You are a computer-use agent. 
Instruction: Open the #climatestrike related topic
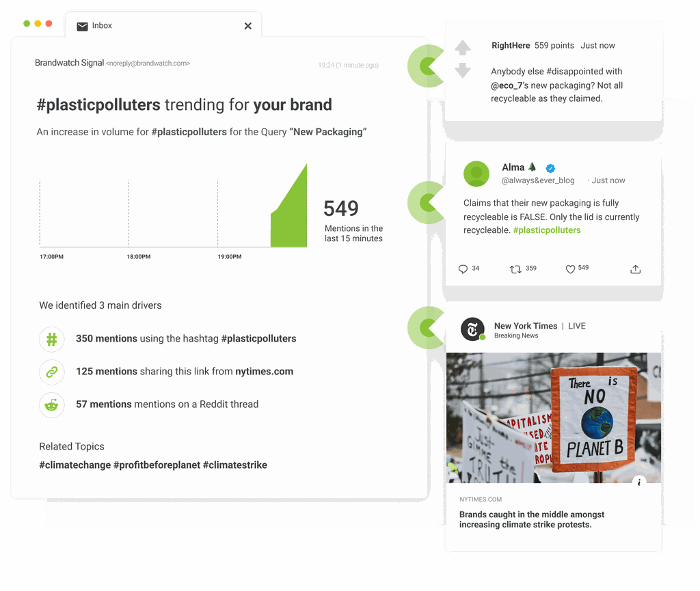click(x=235, y=465)
